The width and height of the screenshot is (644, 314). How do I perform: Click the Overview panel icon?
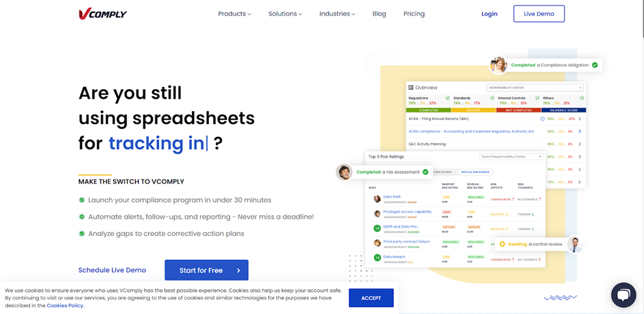[410, 88]
